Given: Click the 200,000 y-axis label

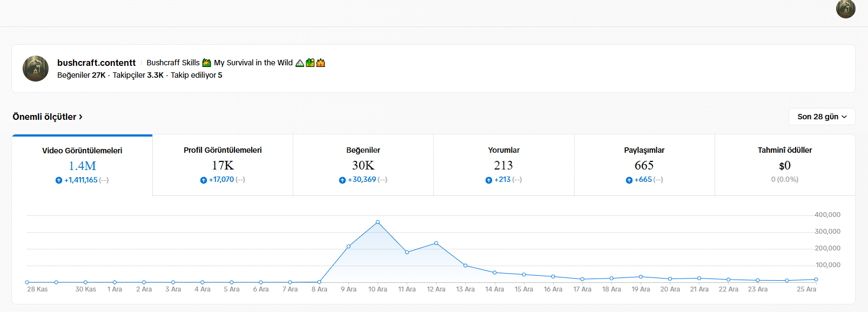Looking at the screenshot, I should tap(827, 248).
